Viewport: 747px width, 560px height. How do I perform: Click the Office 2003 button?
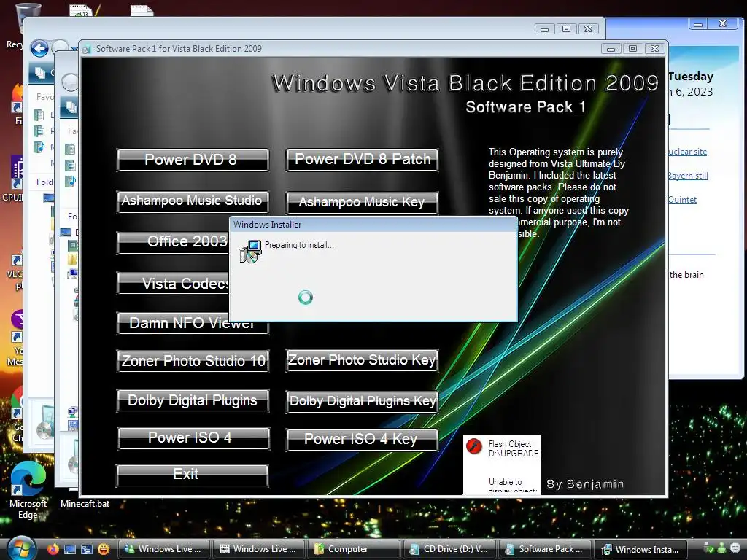click(x=173, y=242)
